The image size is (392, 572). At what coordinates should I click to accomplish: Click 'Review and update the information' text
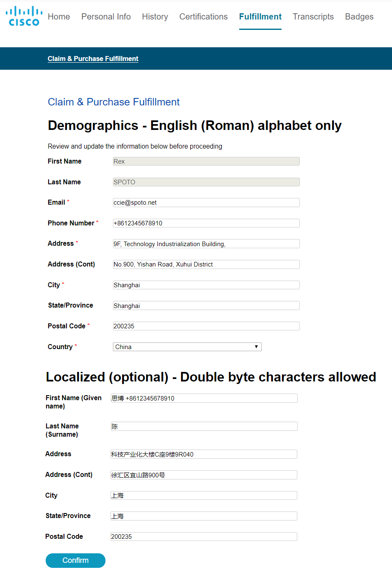[135, 146]
